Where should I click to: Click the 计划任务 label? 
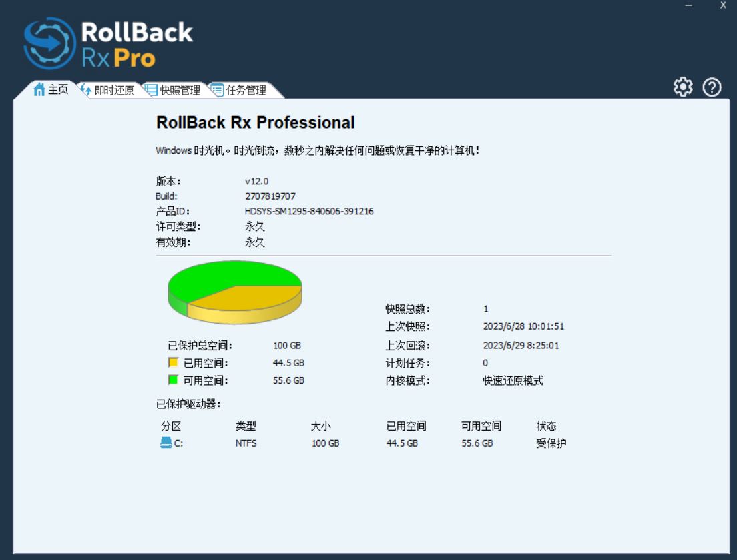click(x=407, y=362)
